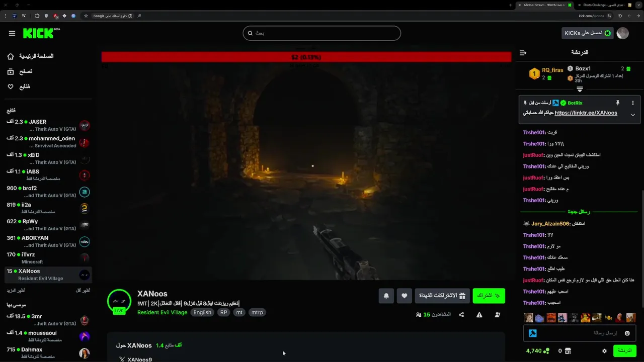This screenshot has height=362, width=644.
Task: Click the XANoos streamer avatar with LIVE badge
Action: pos(119,301)
